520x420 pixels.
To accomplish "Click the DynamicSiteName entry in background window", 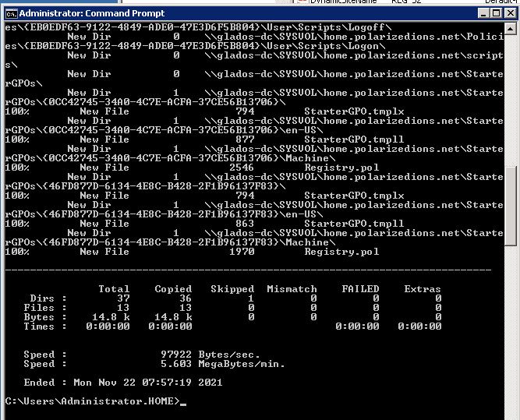I will pos(345,2).
